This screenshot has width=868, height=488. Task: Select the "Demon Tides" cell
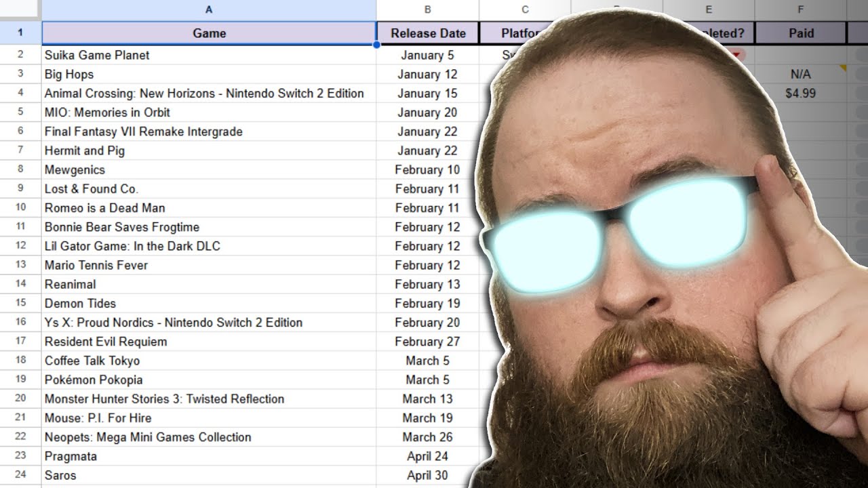pyautogui.click(x=209, y=303)
